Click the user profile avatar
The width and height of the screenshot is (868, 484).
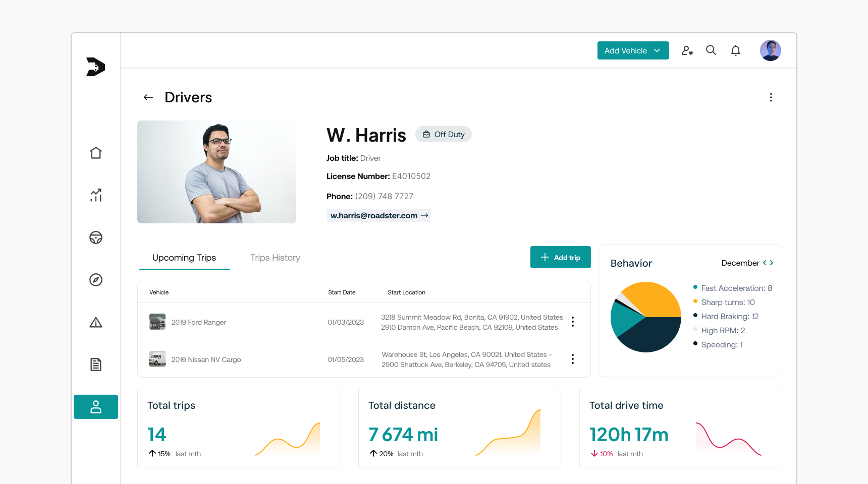coord(770,50)
